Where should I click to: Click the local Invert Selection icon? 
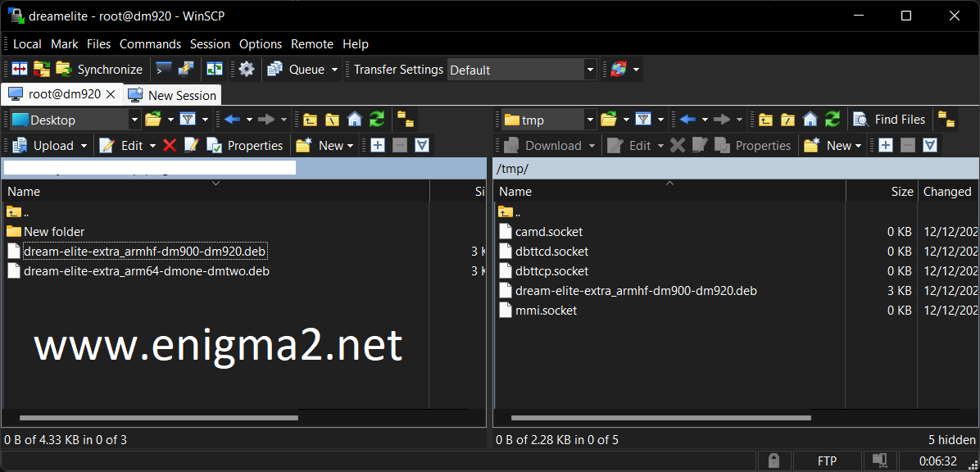[x=423, y=146]
